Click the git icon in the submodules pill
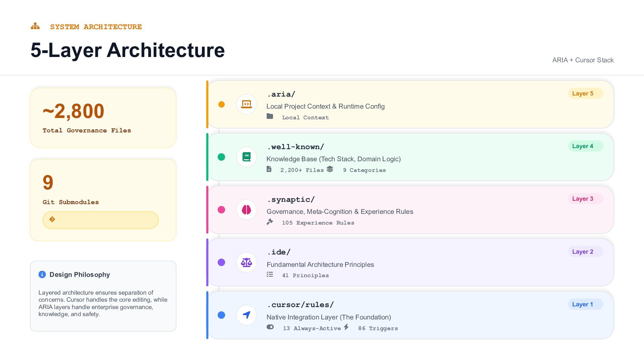This screenshot has width=644, height=362. 52,220
